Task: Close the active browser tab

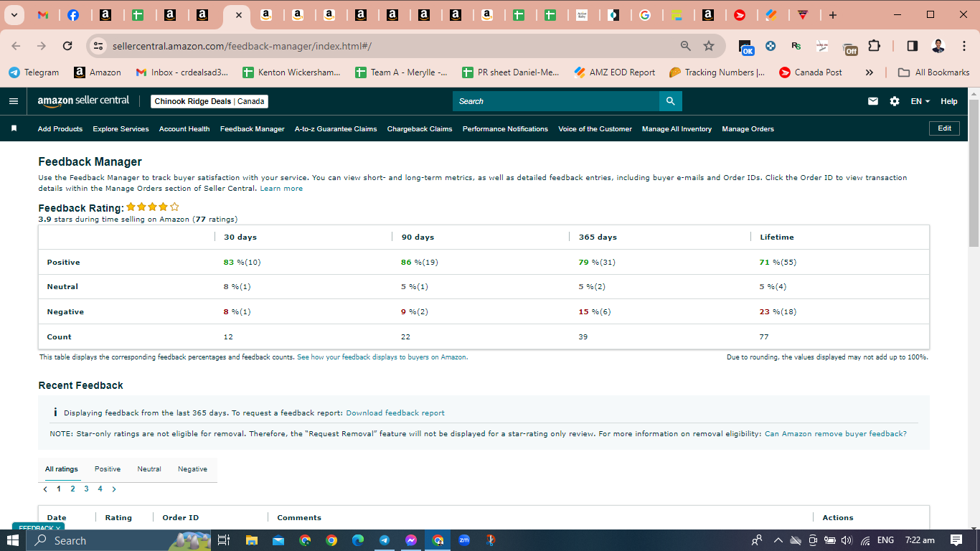Action: pyautogui.click(x=238, y=15)
